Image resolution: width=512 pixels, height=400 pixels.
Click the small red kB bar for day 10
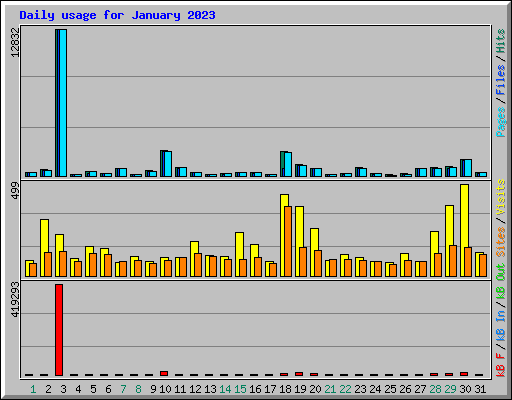point(164,373)
